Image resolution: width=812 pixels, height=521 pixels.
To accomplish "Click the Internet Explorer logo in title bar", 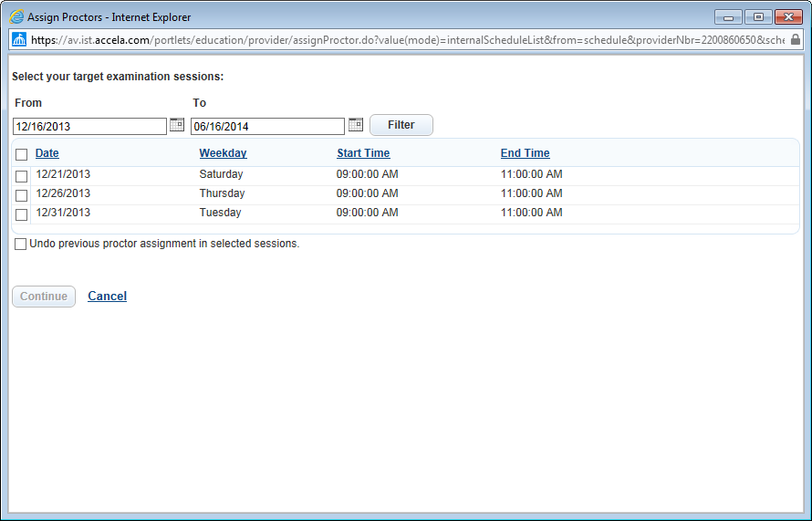I will click(16, 16).
